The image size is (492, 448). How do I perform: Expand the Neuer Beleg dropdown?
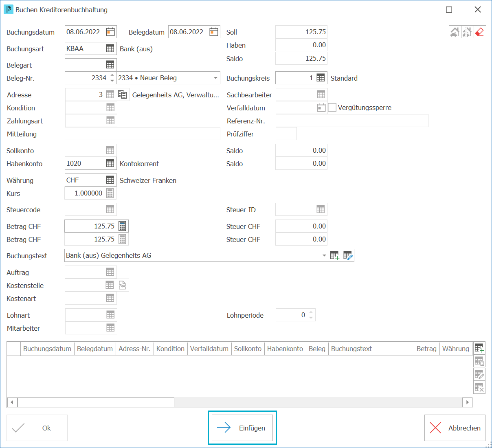tap(215, 78)
